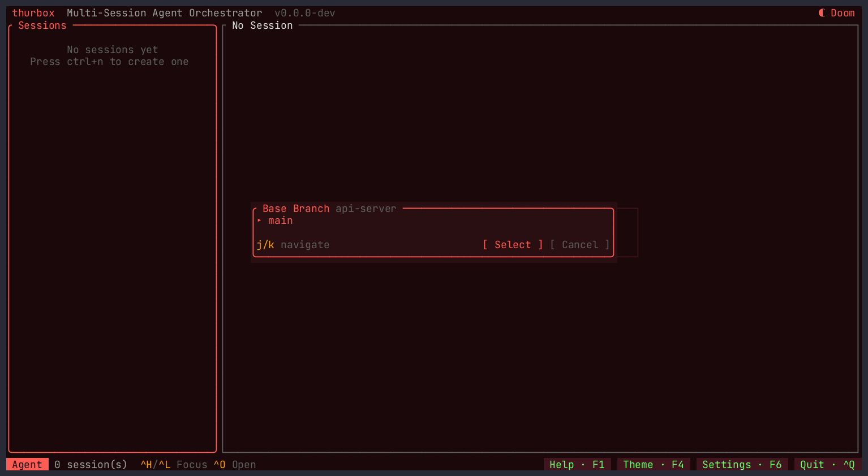Click the v0.0.0-dev version text
This screenshot has height=476, width=868.
tap(305, 13)
